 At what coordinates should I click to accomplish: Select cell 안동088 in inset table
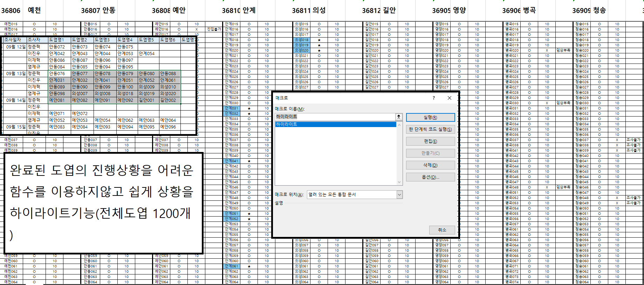pyautogui.click(x=170, y=74)
